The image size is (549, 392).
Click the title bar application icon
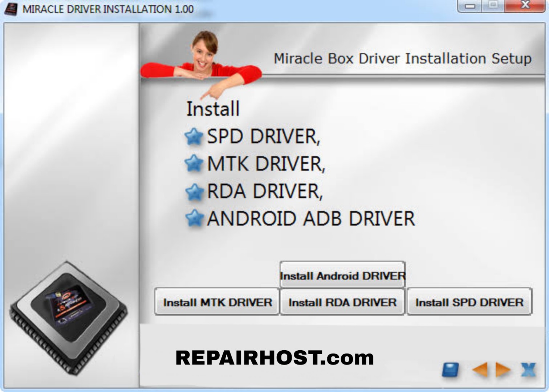(11, 9)
